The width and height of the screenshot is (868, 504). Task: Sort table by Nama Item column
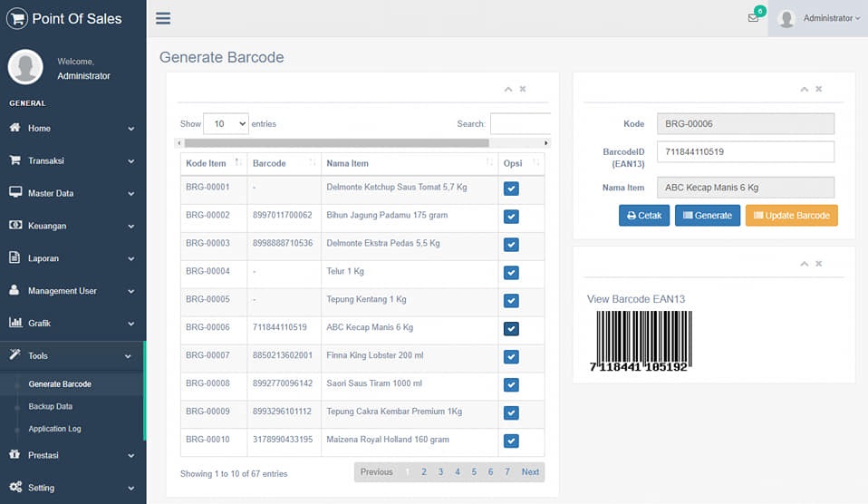[410, 163]
